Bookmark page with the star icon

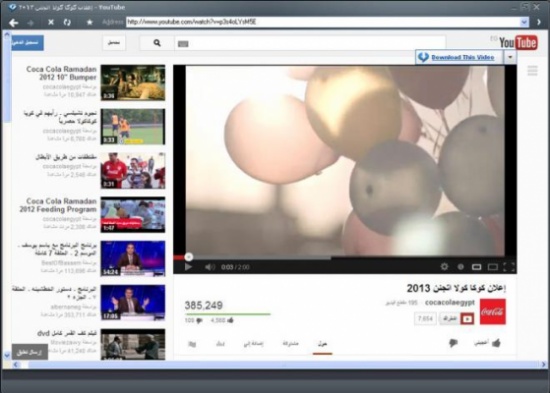point(90,22)
